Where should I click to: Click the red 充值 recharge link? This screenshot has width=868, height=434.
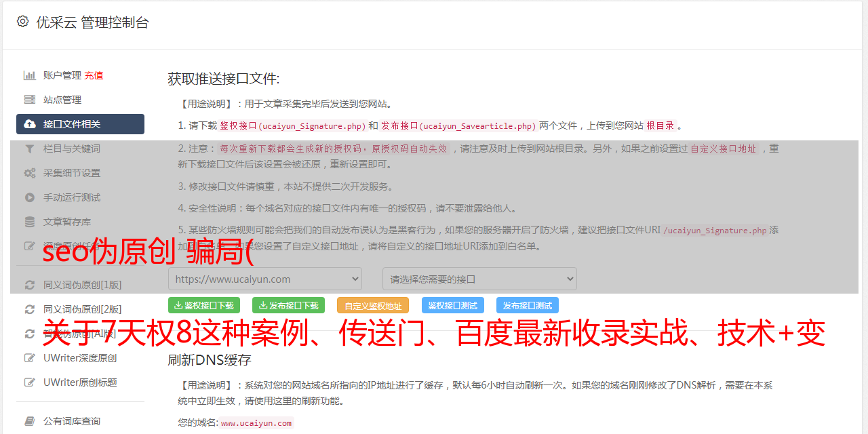(x=94, y=75)
